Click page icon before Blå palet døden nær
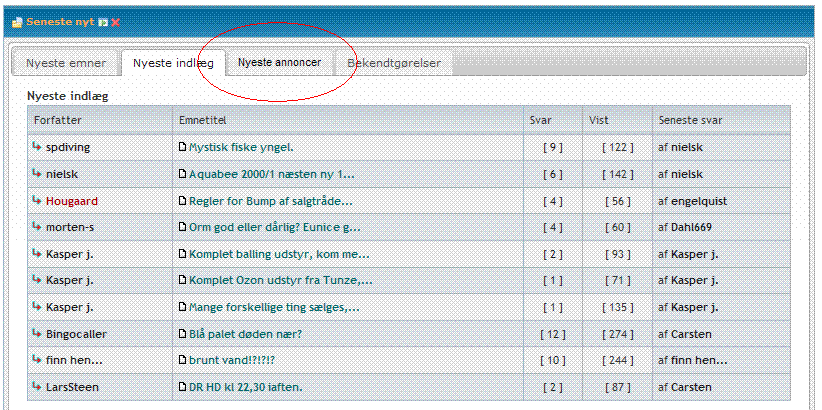The height and width of the screenshot is (410, 822). [182, 334]
